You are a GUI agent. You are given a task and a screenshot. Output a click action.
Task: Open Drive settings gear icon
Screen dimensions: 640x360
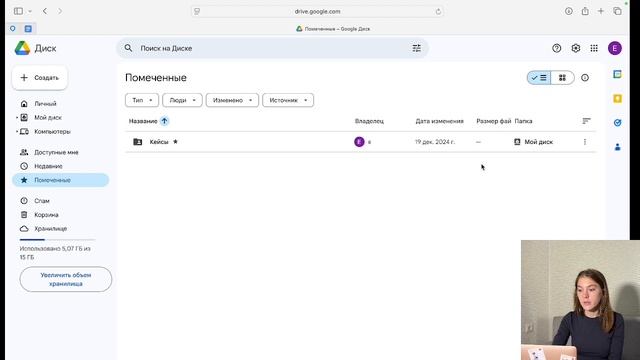click(576, 48)
